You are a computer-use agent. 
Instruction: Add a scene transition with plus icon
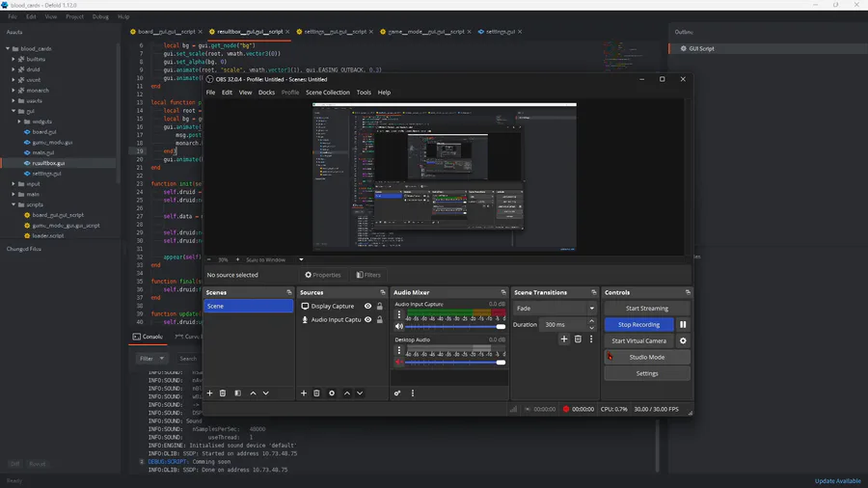pos(564,339)
